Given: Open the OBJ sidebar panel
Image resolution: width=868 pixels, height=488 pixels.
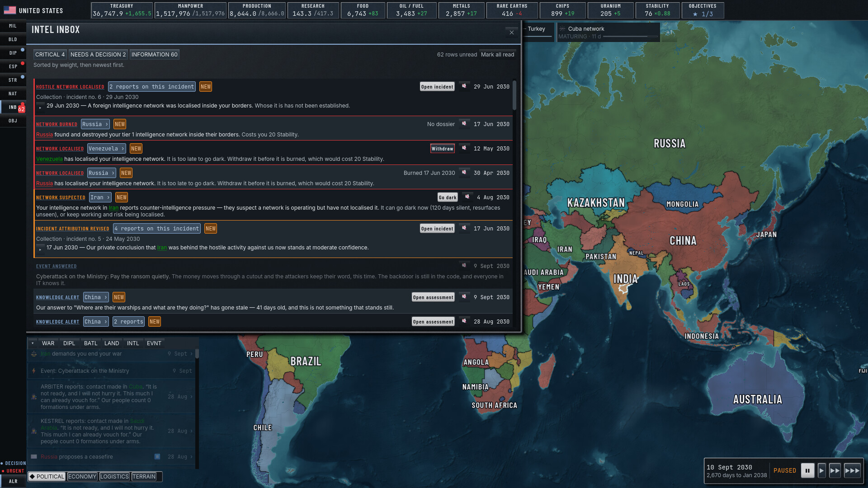Looking at the screenshot, I should (13, 121).
